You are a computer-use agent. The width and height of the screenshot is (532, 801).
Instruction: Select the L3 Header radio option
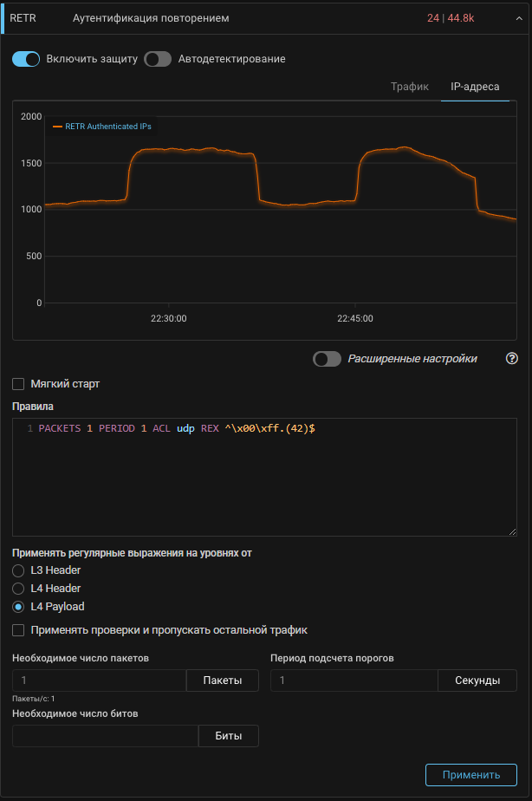18,570
